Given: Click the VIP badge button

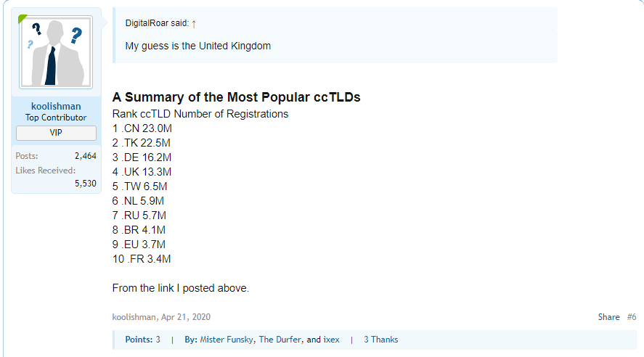Looking at the screenshot, I should tap(56, 133).
